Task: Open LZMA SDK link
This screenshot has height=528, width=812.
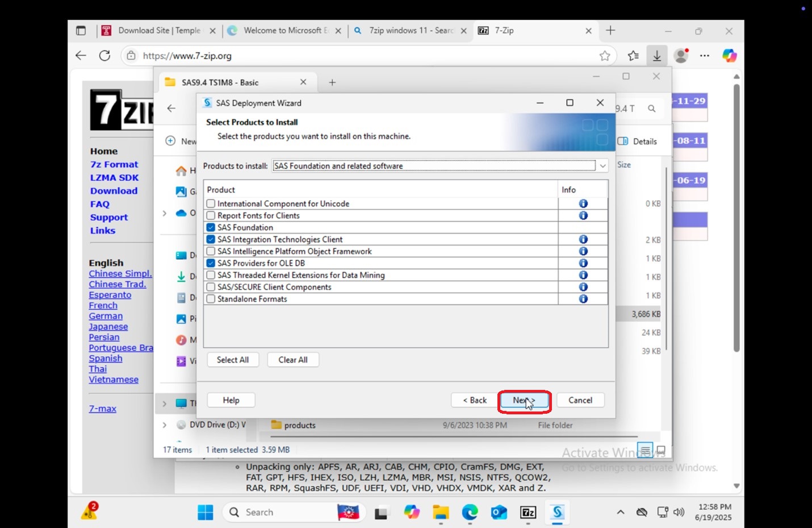Action: [114, 177]
